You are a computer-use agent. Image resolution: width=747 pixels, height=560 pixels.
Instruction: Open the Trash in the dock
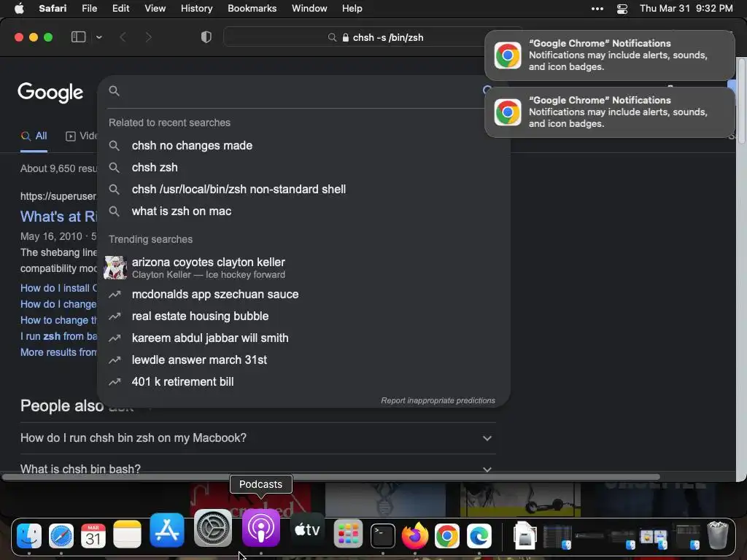click(x=718, y=536)
